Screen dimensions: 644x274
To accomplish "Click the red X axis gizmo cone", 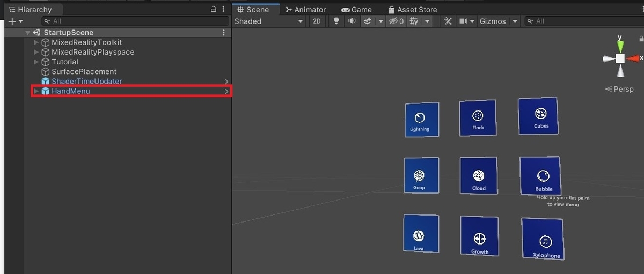I will pyautogui.click(x=634, y=58).
